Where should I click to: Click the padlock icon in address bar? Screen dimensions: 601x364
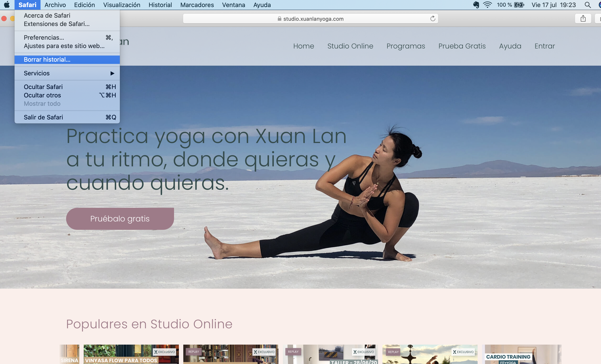[280, 19]
